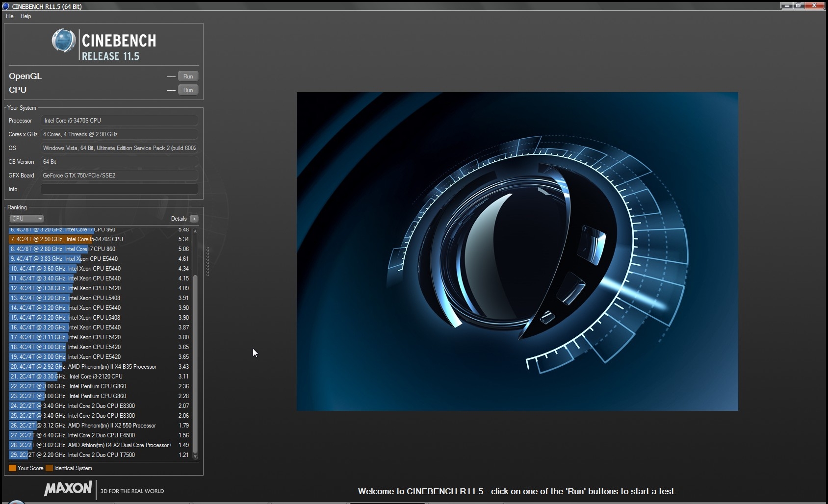Image resolution: width=828 pixels, height=504 pixels.
Task: Click the Info text field
Action: click(x=119, y=189)
